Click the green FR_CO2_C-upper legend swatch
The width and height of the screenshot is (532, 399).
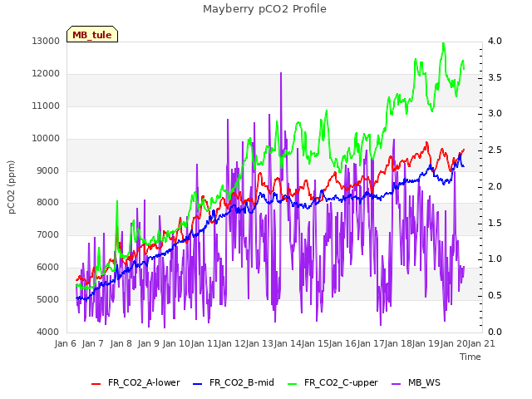(292, 384)
